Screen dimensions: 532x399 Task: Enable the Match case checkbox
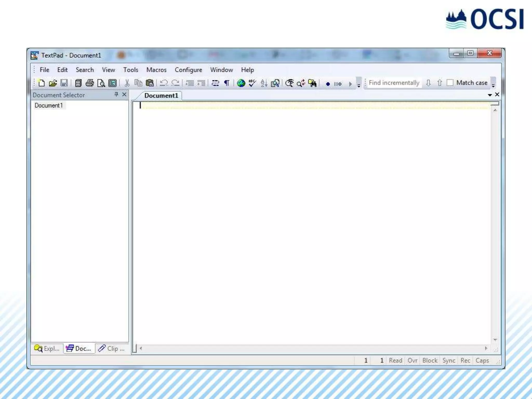(450, 83)
